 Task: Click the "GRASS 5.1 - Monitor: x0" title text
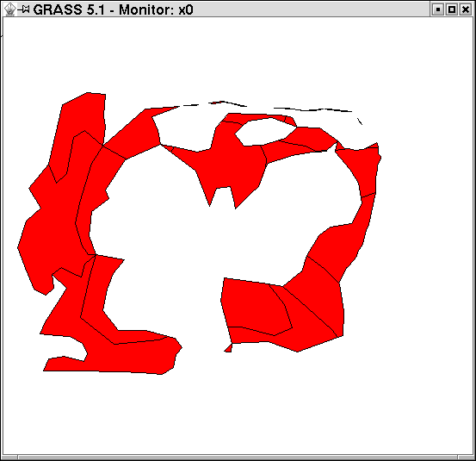pos(113,9)
